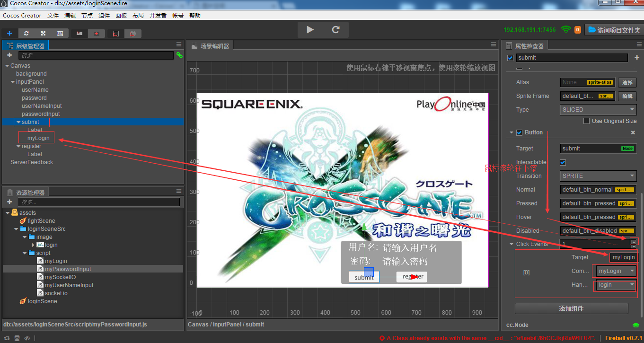Click the assets search field
This screenshot has height=343, width=644.
99,202
